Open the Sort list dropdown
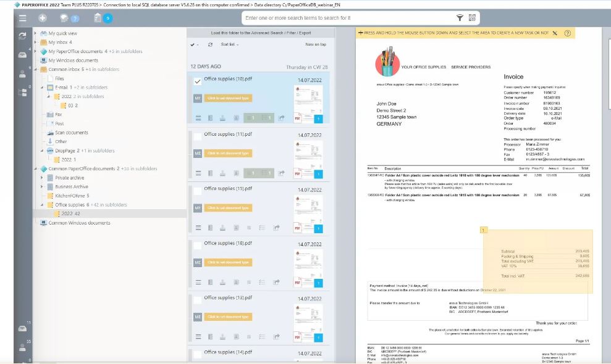 tap(228, 44)
